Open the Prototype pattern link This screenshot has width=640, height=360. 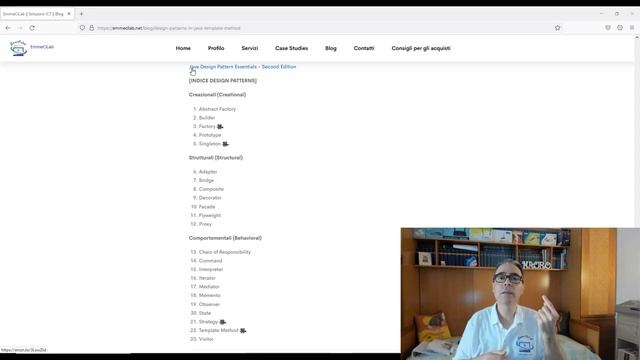click(x=210, y=135)
